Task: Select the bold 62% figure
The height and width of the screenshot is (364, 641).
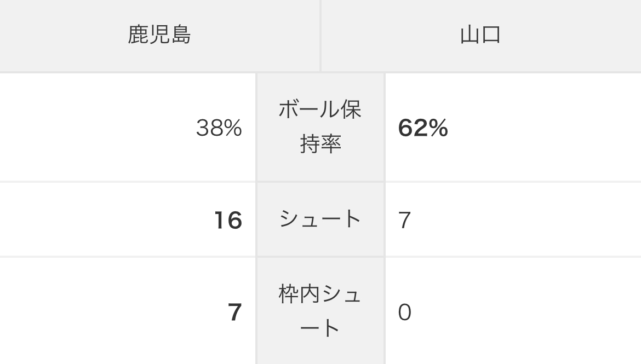Action: click(x=423, y=128)
